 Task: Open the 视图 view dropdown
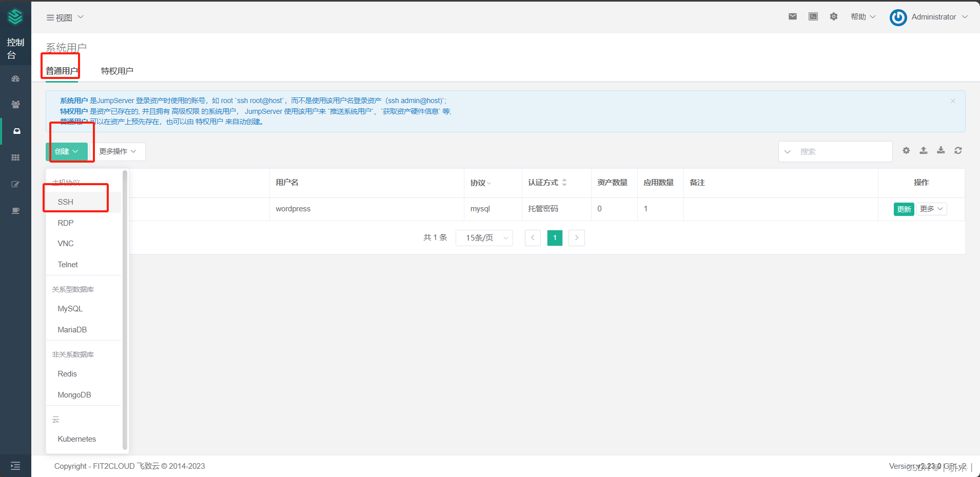click(65, 17)
